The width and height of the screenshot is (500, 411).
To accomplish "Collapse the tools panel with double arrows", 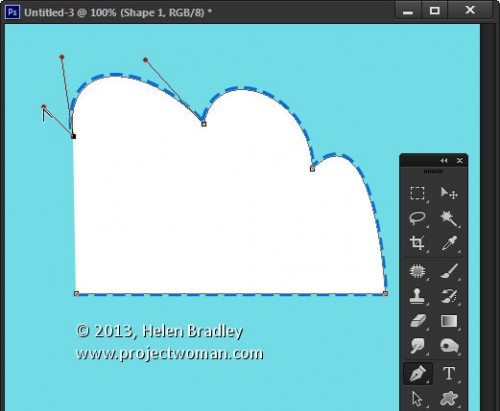I will [444, 161].
